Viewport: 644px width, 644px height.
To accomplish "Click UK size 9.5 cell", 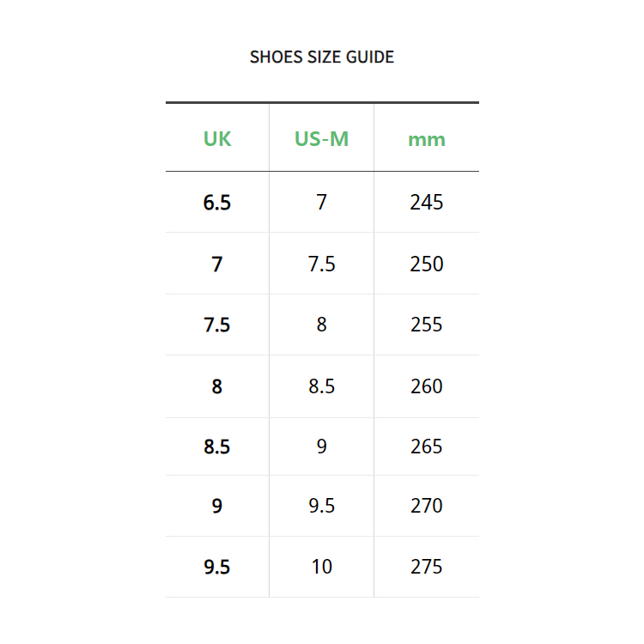I will click(x=217, y=567).
